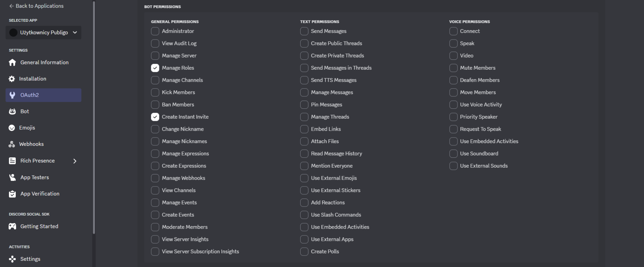Expand the Rich Presence submenu arrow
This screenshot has width=644, height=267.
click(x=75, y=161)
